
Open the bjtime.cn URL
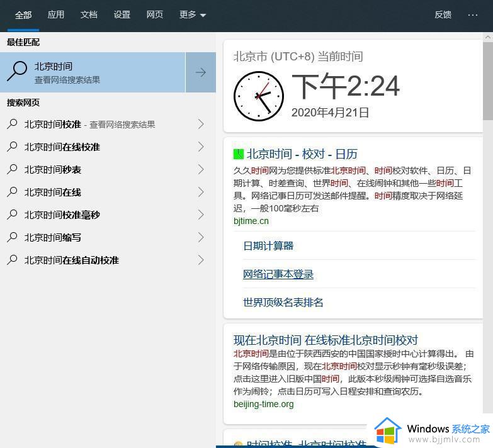point(251,221)
